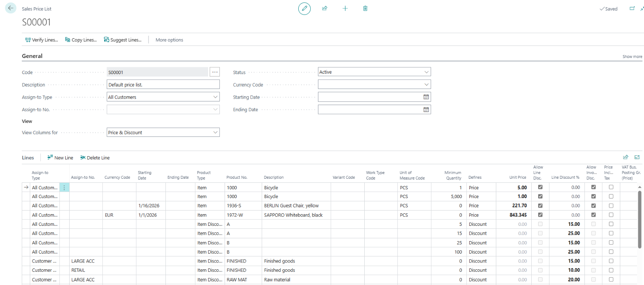Open the View Columns for dropdown

[215, 132]
